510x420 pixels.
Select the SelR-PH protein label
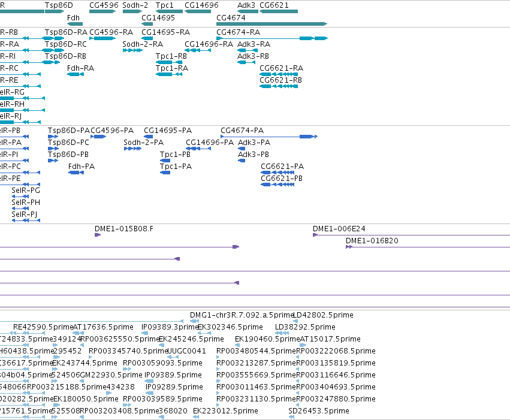click(26, 203)
